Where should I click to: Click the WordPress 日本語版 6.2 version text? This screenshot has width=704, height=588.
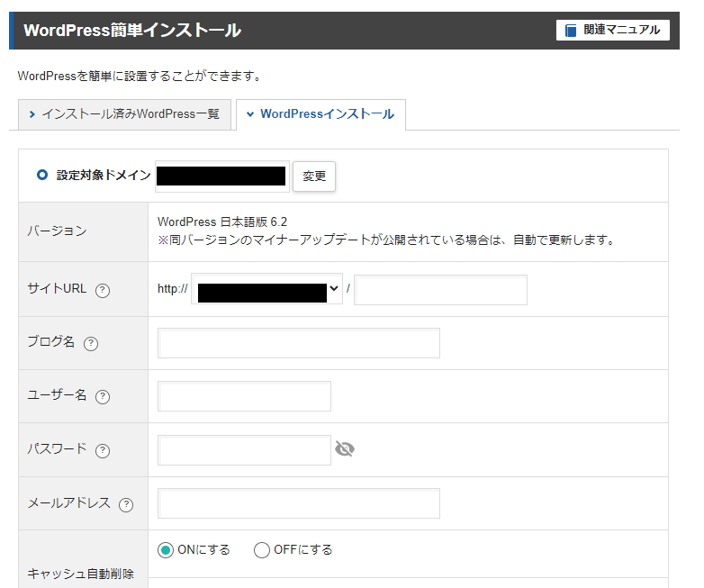222,222
